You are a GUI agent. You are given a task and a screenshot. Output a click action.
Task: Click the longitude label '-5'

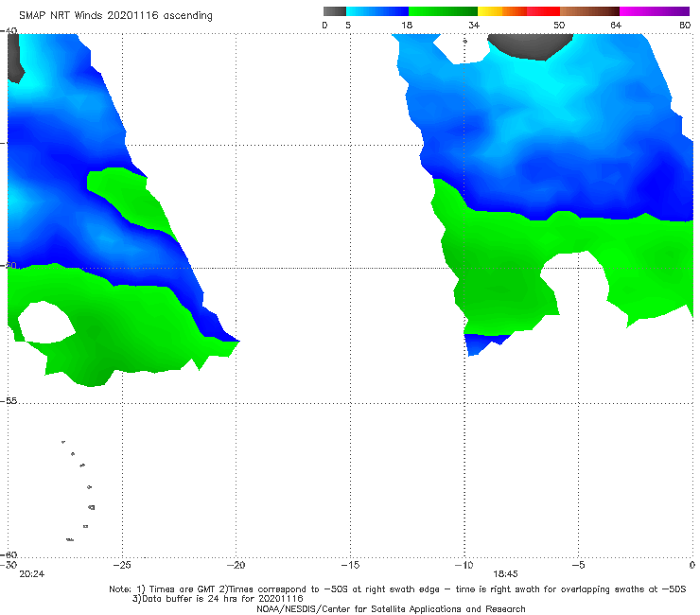(x=578, y=565)
